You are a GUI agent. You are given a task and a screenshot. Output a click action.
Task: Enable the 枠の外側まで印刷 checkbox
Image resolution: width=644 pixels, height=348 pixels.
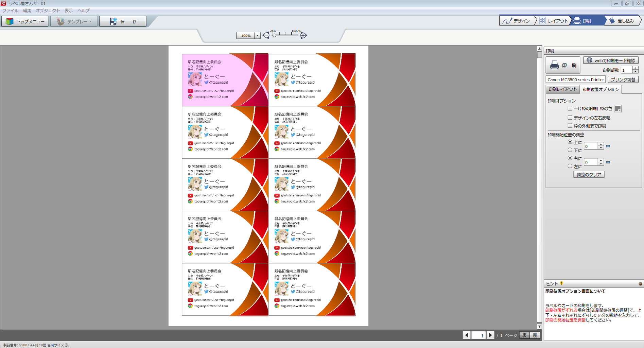pyautogui.click(x=570, y=125)
